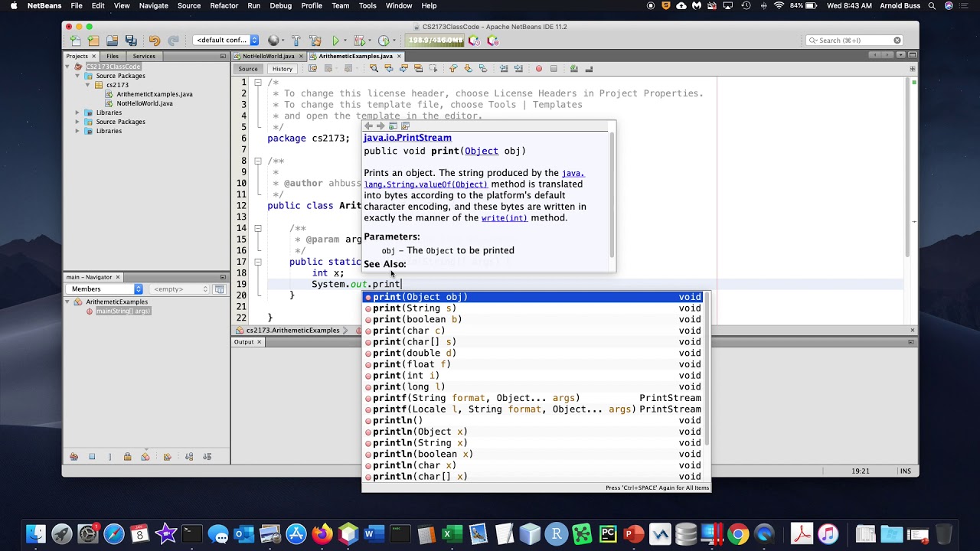Click the Save All icon

pos(131,41)
